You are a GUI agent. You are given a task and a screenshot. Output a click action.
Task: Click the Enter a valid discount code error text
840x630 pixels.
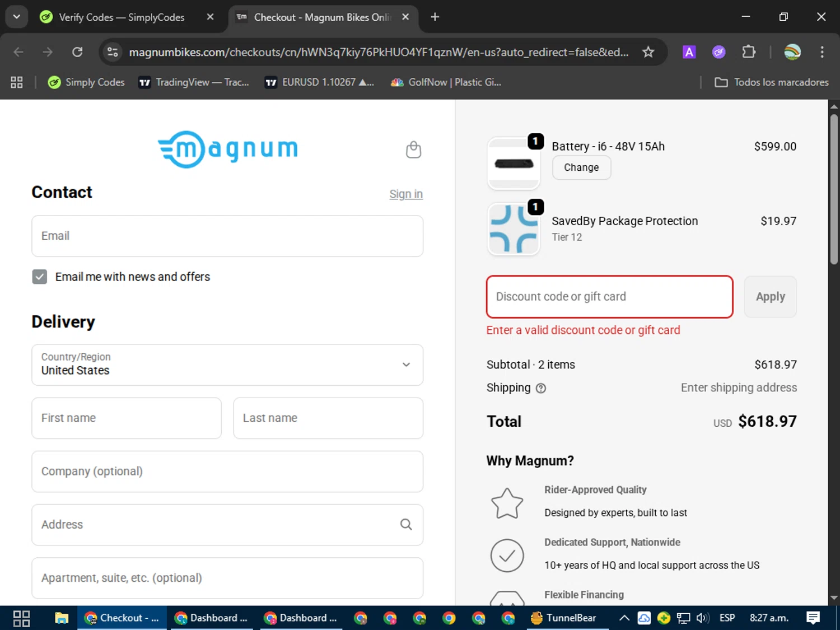click(583, 330)
